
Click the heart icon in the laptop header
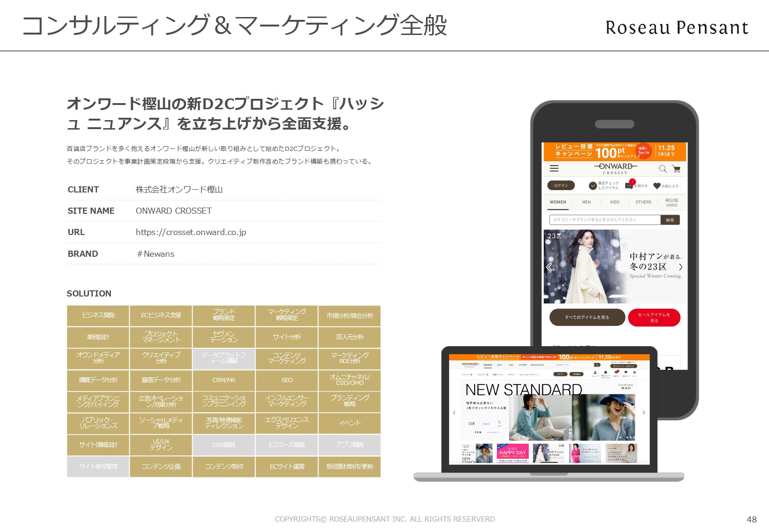pyautogui.click(x=626, y=372)
